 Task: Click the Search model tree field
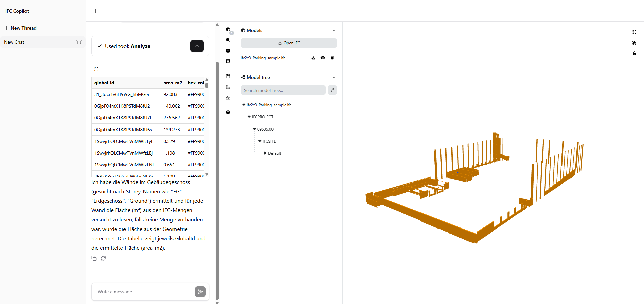[x=283, y=90]
